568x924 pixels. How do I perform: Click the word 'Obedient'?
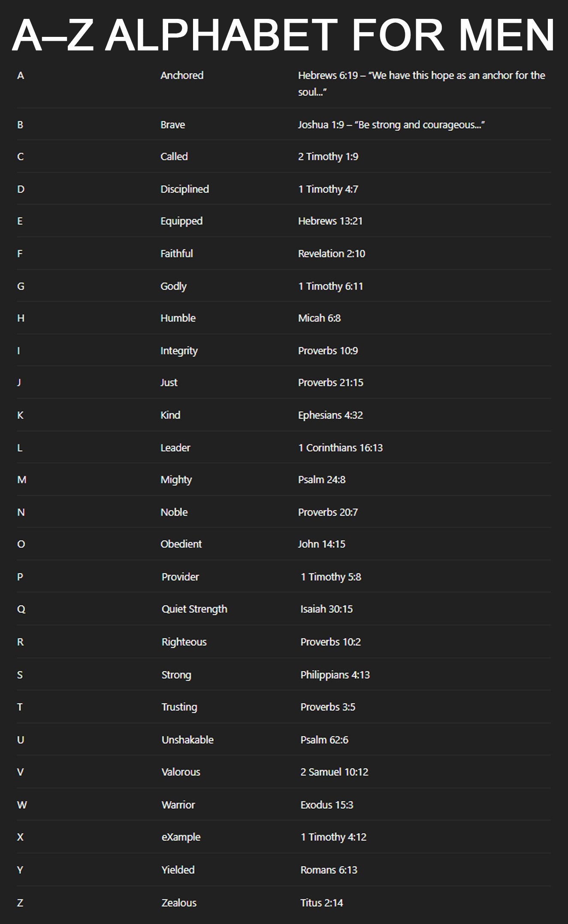click(x=181, y=544)
